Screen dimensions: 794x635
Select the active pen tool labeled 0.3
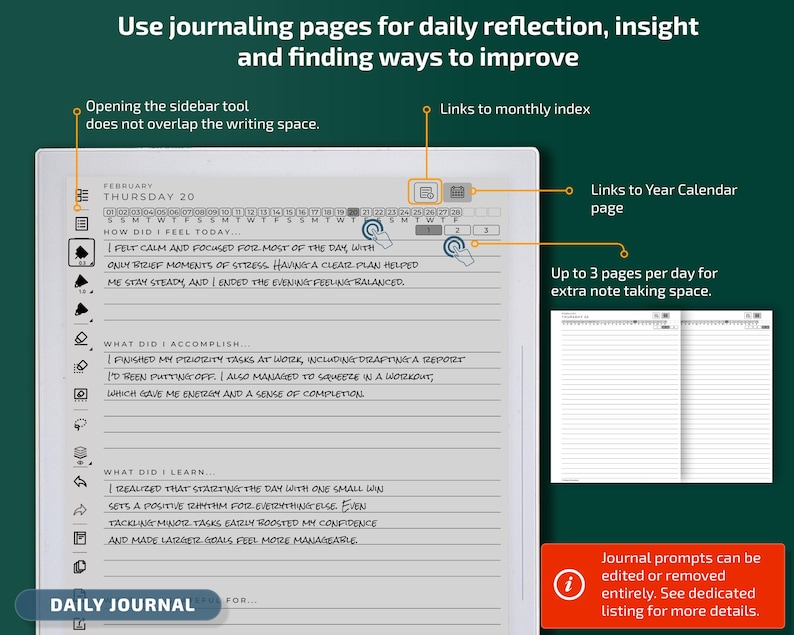pyautogui.click(x=82, y=253)
